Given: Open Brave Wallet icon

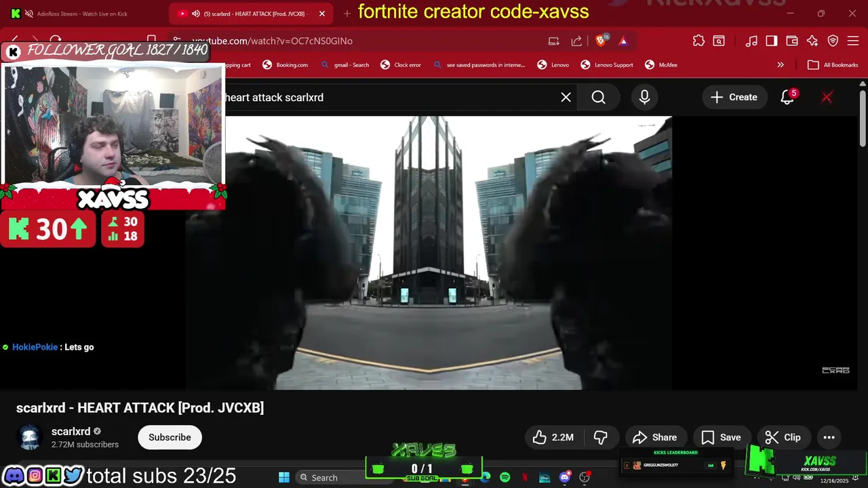Looking at the screenshot, I should point(791,41).
